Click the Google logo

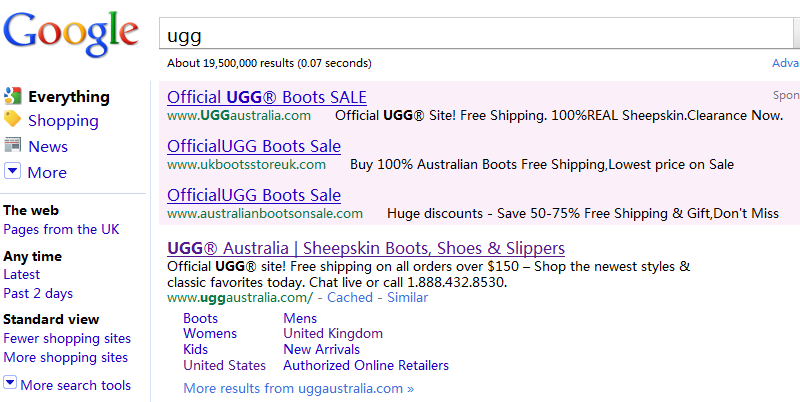click(71, 33)
